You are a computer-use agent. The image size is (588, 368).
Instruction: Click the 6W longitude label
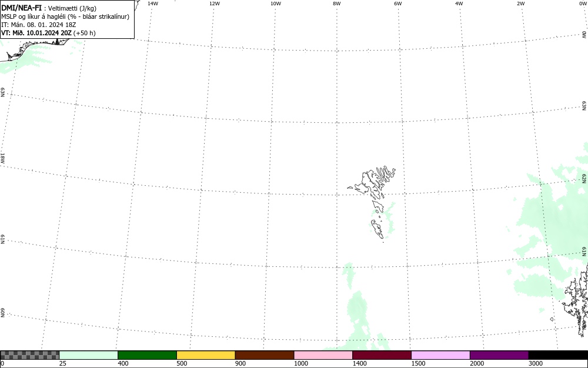click(398, 4)
